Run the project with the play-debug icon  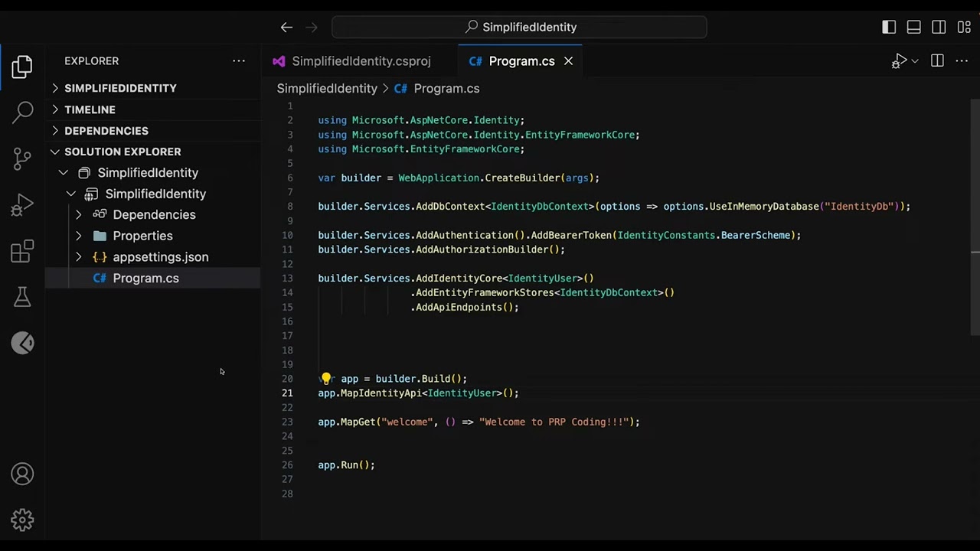pyautogui.click(x=900, y=61)
